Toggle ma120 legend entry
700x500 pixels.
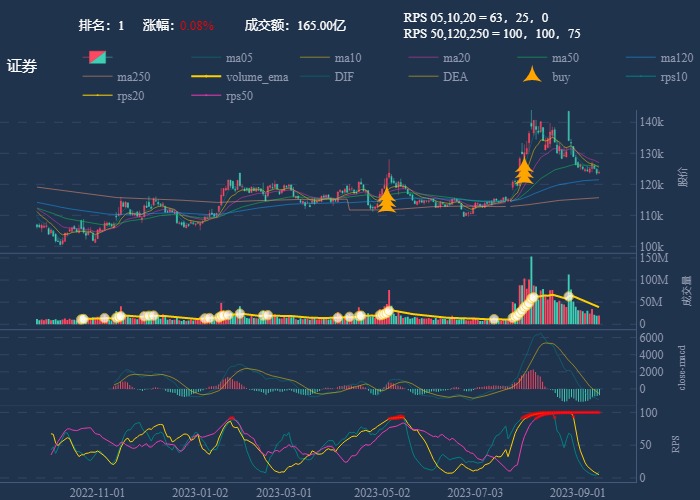(x=641, y=58)
